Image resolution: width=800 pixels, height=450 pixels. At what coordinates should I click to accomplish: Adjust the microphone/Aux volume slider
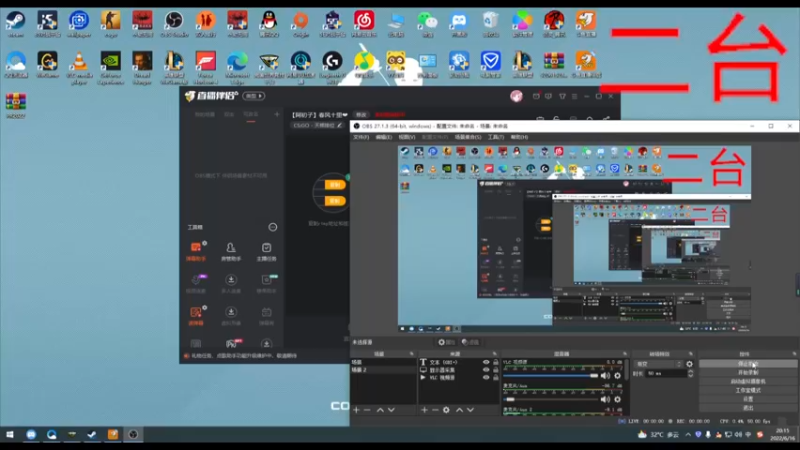(551, 399)
